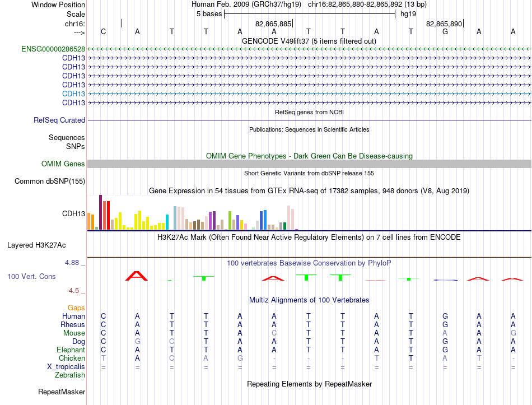
Task: Click the ENSG00000286528 gene track label
Action: 53,49
